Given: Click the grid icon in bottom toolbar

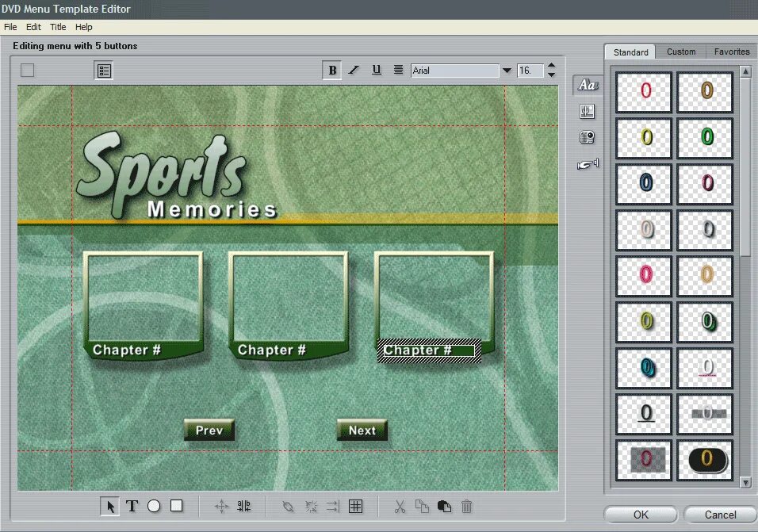Looking at the screenshot, I should point(355,507).
